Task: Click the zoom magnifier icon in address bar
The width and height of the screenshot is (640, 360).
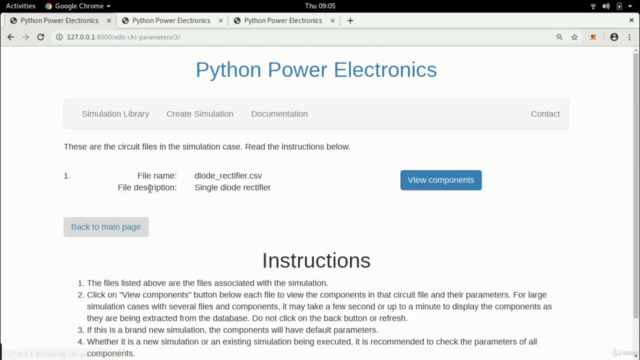Action: 559,37
